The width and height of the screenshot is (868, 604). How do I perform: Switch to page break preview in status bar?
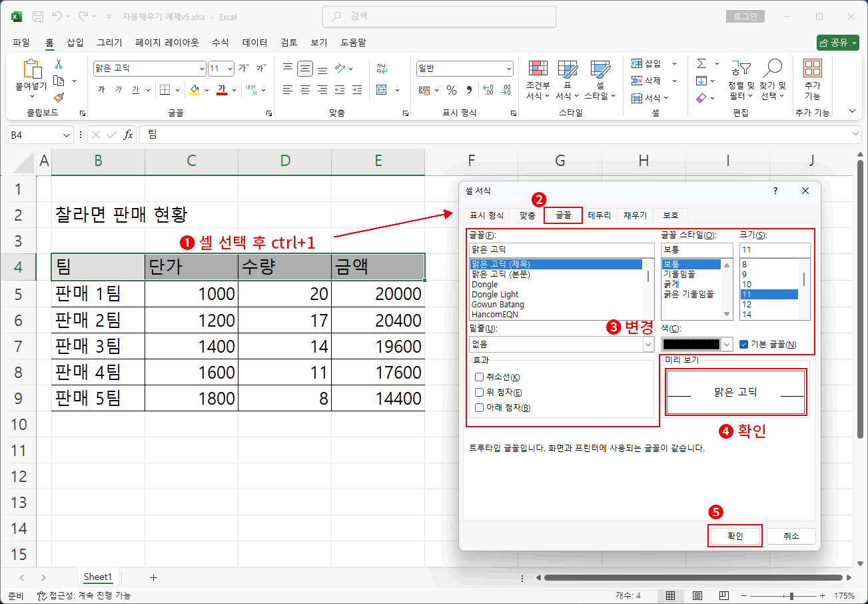coord(723,595)
